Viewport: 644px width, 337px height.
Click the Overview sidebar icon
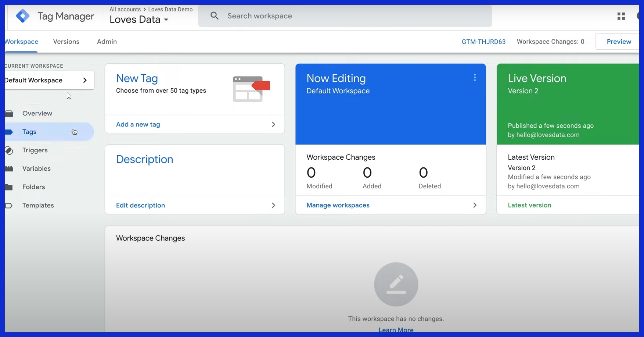coord(9,113)
